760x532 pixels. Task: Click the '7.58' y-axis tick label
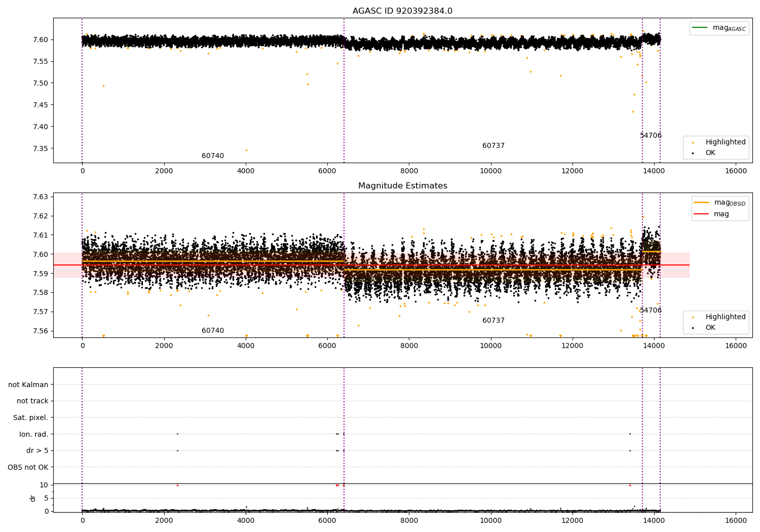click(41, 292)
